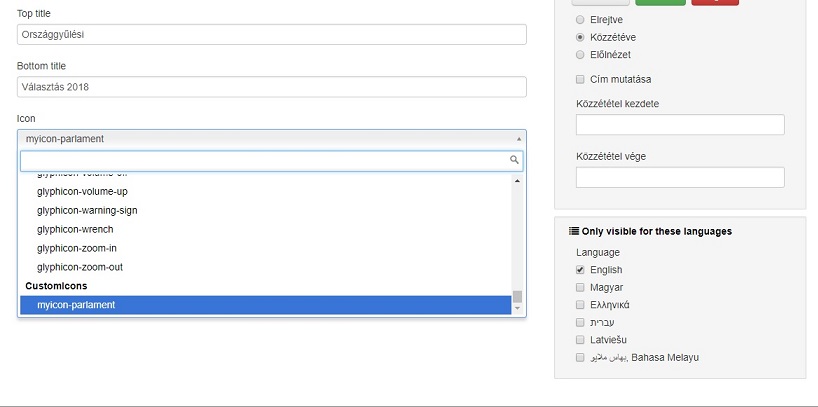Image resolution: width=818 pixels, height=407 pixels.
Task: Click the dropdown list scrollbar thumb
Action: point(518,296)
